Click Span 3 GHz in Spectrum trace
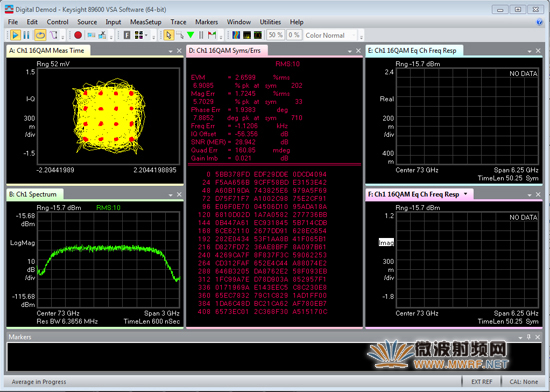Image resolution: width=550 pixels, height=392 pixels. pos(162,313)
